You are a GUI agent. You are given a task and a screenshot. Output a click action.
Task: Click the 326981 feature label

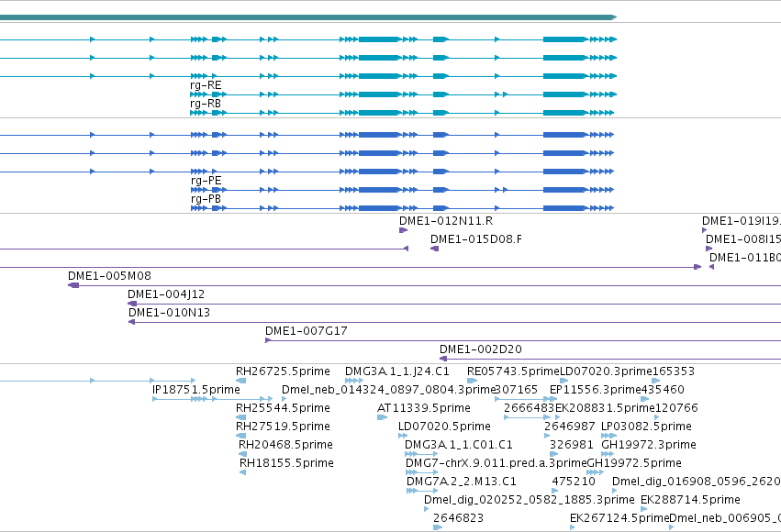click(572, 445)
